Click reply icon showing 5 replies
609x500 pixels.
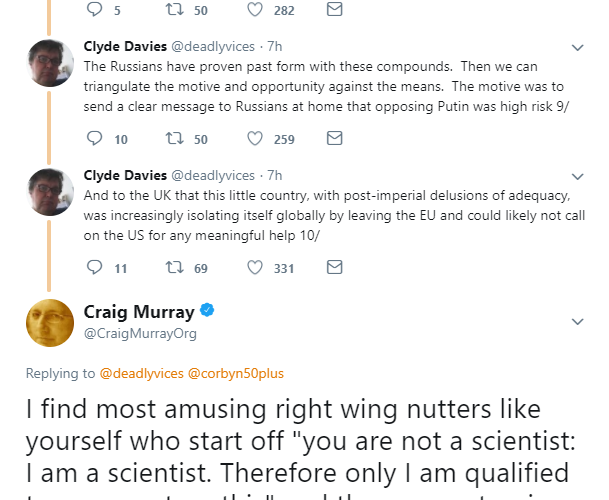[96, 10]
